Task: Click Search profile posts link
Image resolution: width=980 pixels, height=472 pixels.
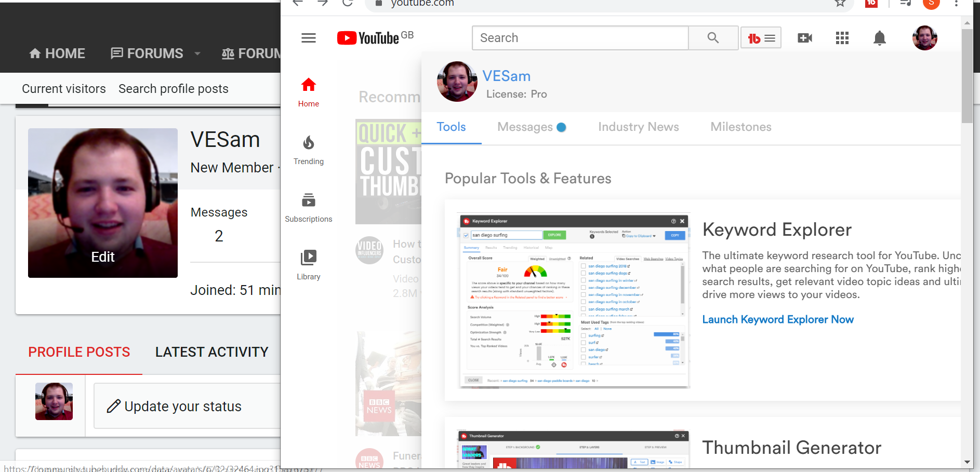Action: (174, 89)
